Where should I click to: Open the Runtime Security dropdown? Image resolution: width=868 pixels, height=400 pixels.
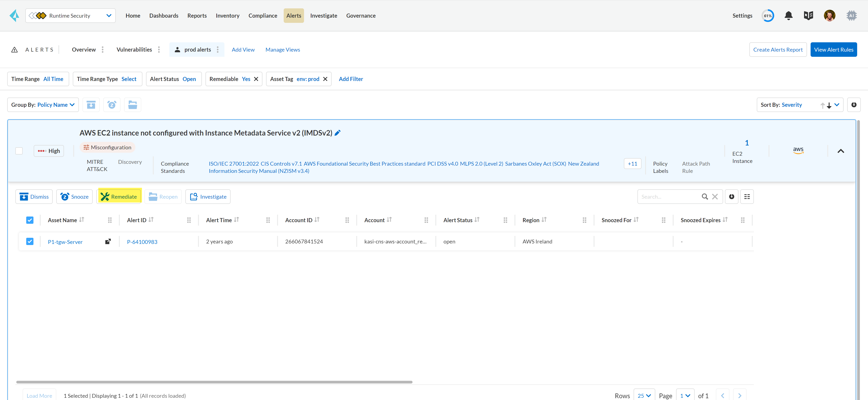point(71,16)
